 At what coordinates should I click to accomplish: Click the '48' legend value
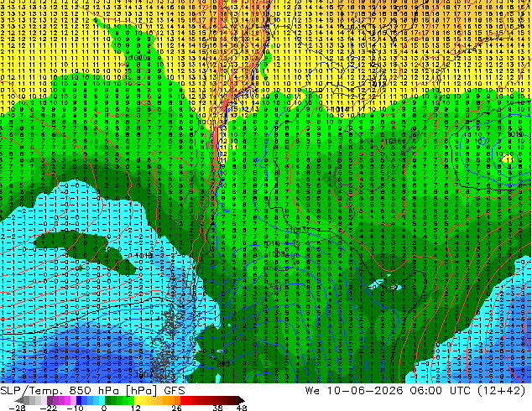click(x=242, y=408)
